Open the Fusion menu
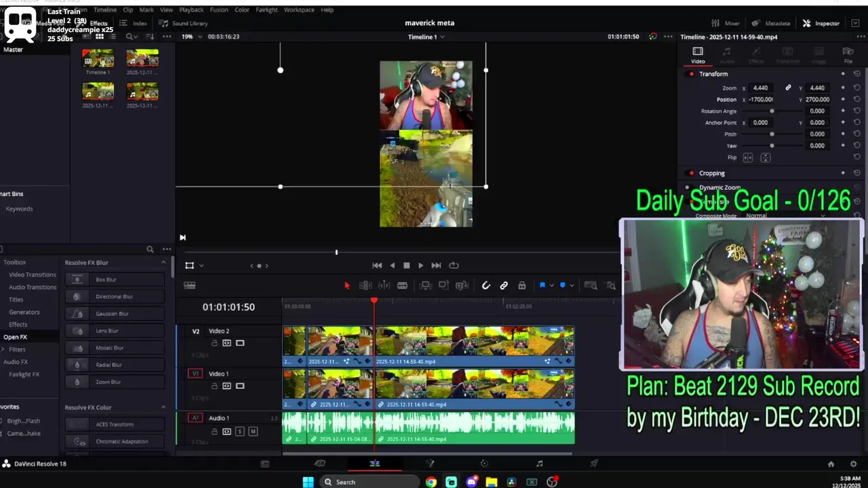 coord(219,9)
